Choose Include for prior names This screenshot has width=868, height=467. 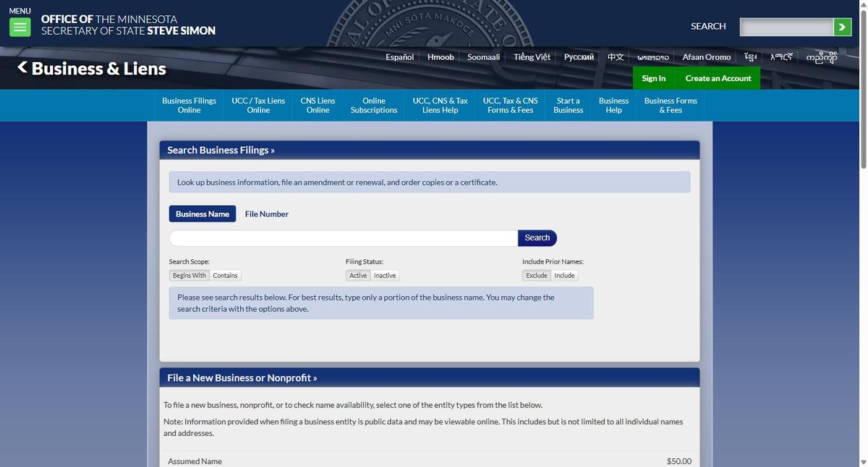click(x=564, y=275)
